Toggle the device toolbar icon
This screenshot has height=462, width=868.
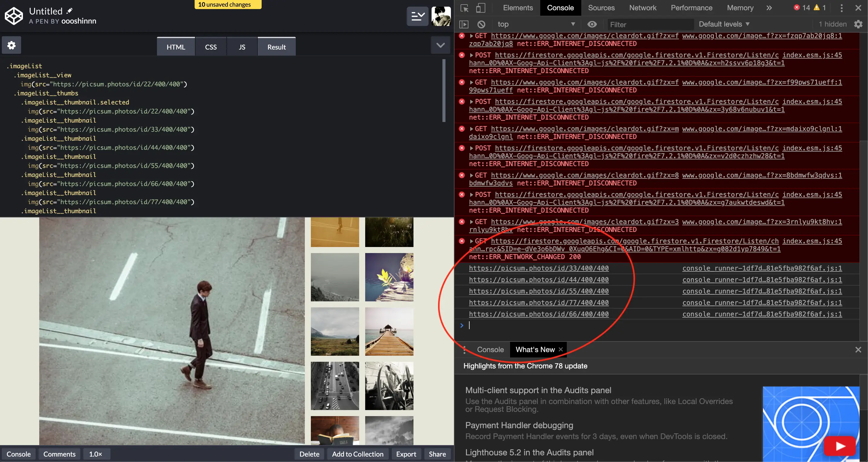coord(481,8)
